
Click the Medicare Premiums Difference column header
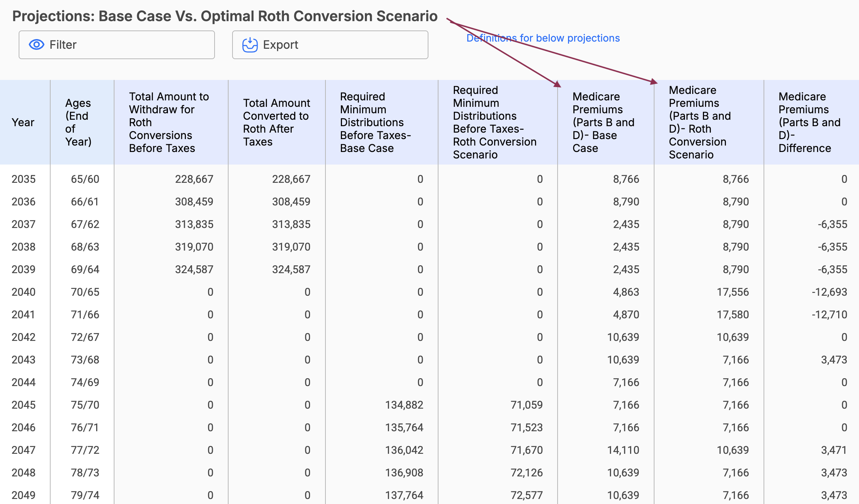point(809,122)
